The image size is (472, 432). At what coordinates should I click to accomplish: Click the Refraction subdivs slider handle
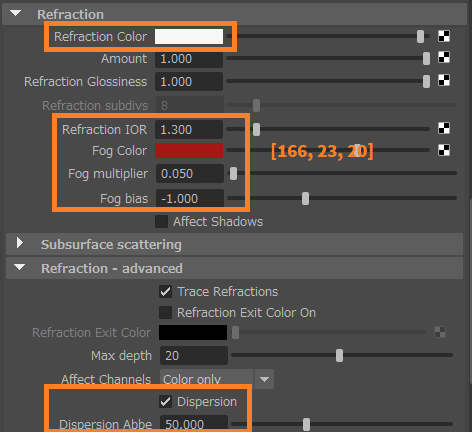coord(256,105)
